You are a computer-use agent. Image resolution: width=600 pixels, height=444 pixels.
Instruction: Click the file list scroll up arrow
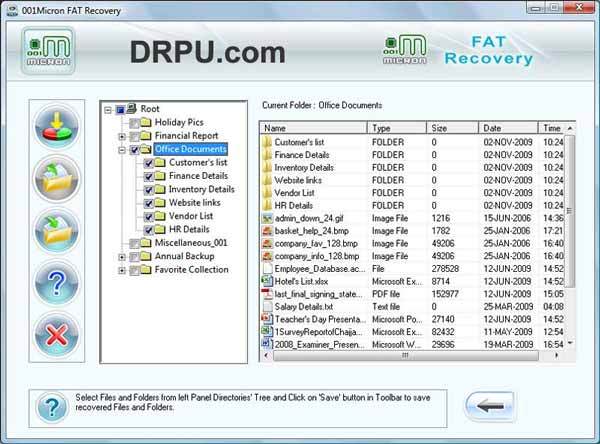click(570, 128)
